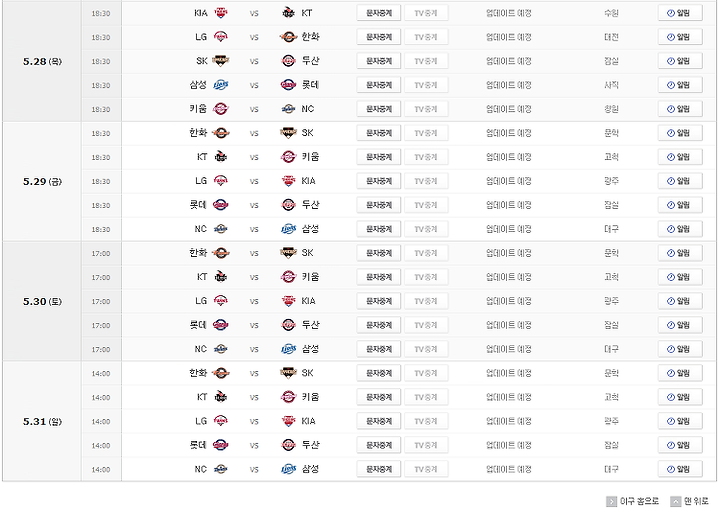The height and width of the screenshot is (510, 720).
Task: Set 알림 for the 5.28 수원 game
Action: [x=680, y=13]
